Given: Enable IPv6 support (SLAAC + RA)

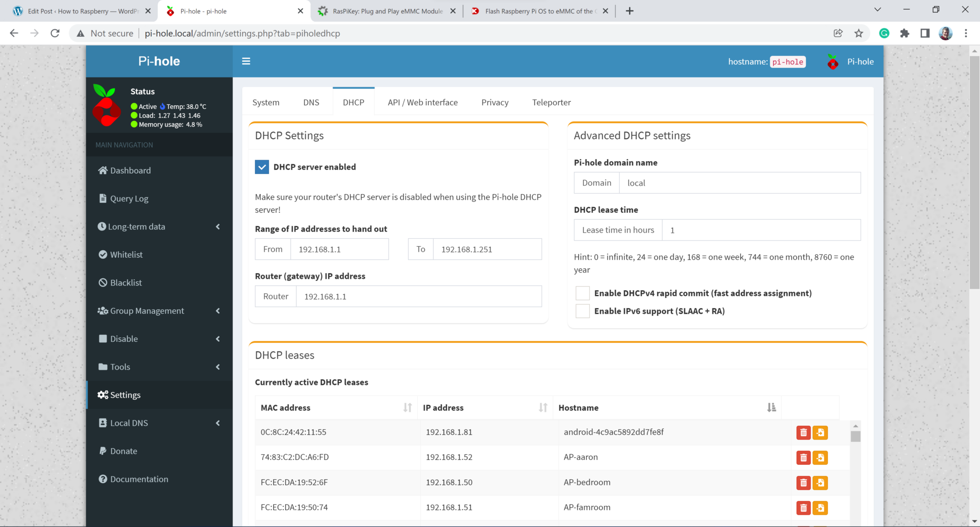Looking at the screenshot, I should pyautogui.click(x=582, y=311).
